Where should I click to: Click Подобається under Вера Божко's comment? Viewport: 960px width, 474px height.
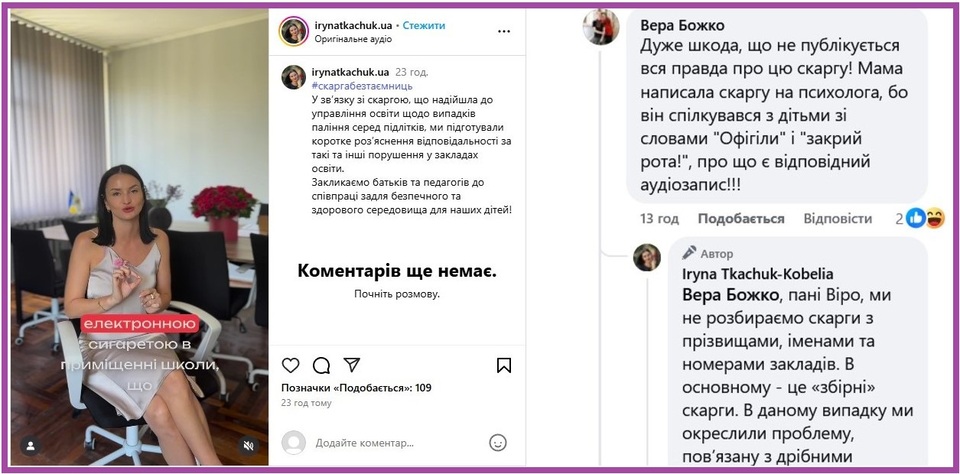pos(741,219)
